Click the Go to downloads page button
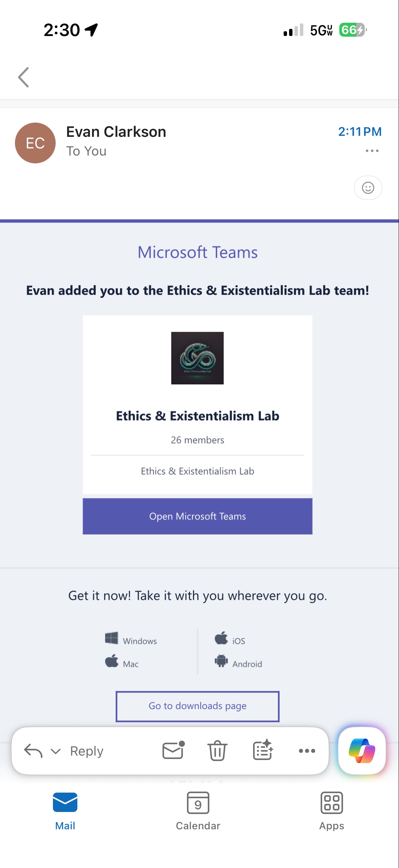The image size is (399, 868). [x=197, y=706]
